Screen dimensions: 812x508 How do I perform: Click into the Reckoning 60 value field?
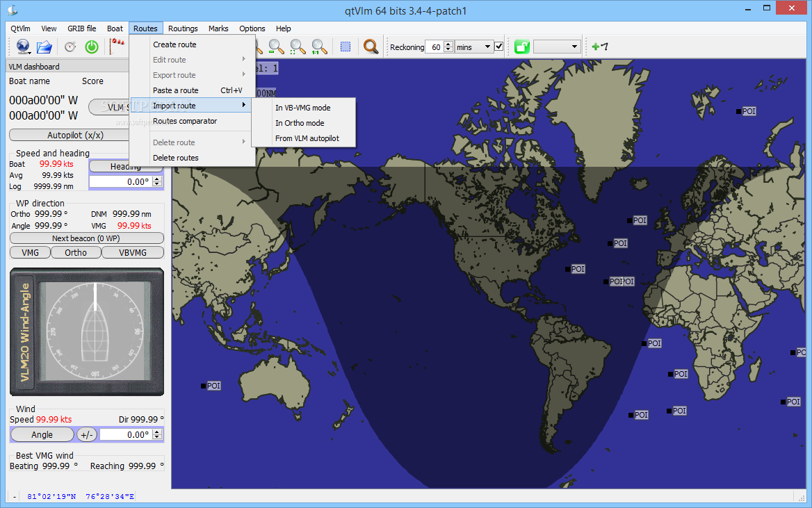point(435,47)
